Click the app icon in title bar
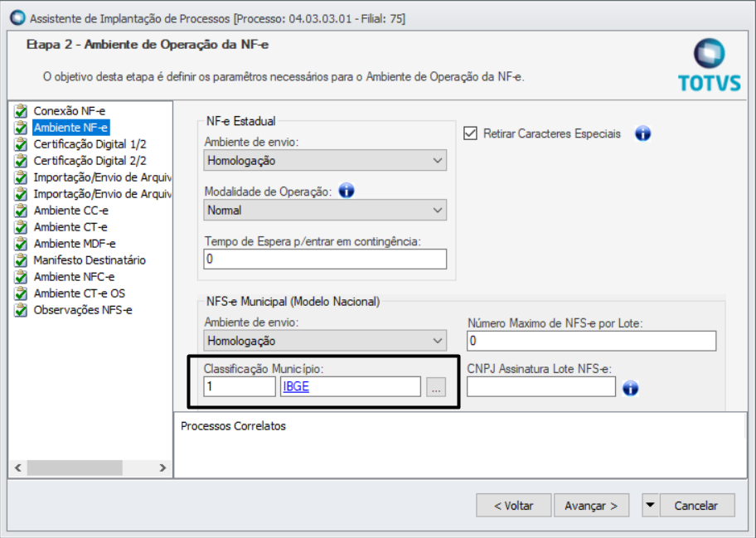 [17, 18]
